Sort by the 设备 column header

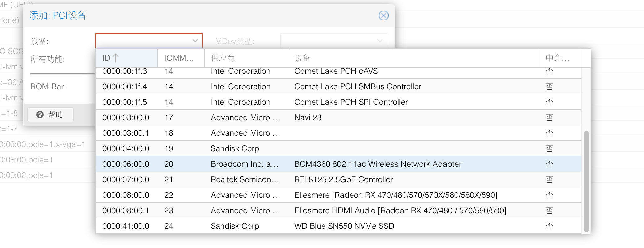413,58
